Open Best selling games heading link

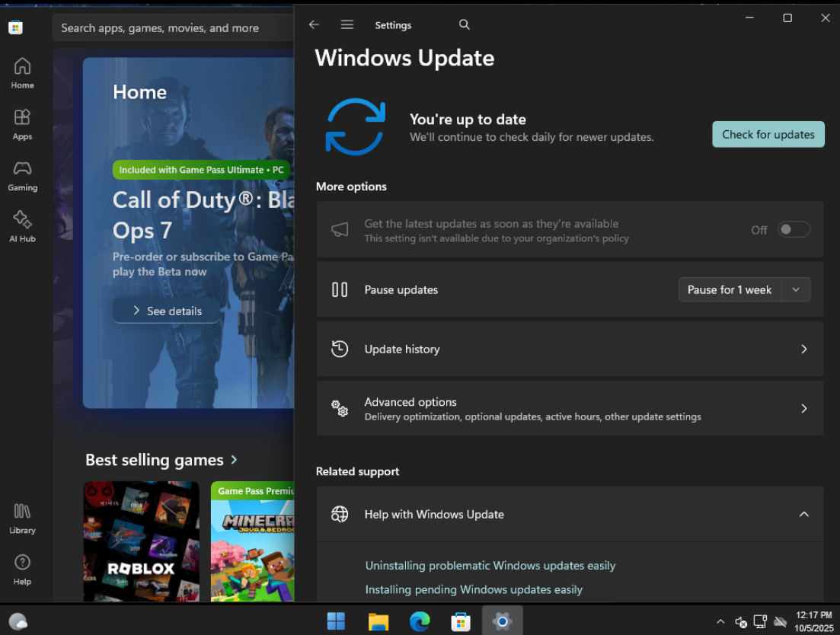coord(155,460)
